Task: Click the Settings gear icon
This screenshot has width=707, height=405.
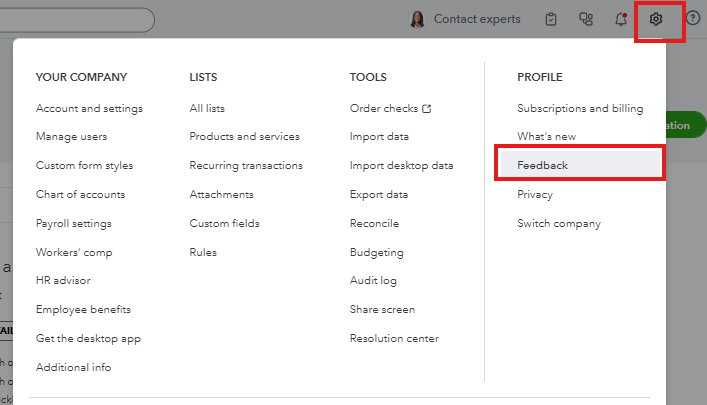Action: point(656,19)
